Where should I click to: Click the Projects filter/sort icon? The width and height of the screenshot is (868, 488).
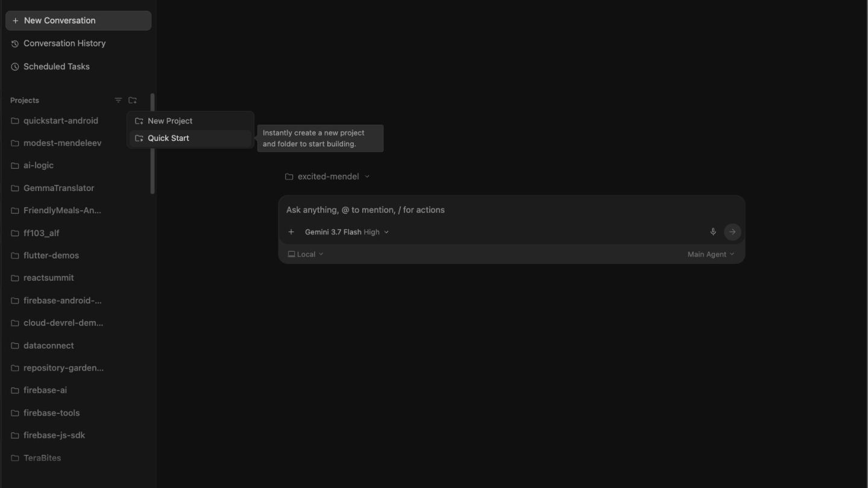(118, 101)
